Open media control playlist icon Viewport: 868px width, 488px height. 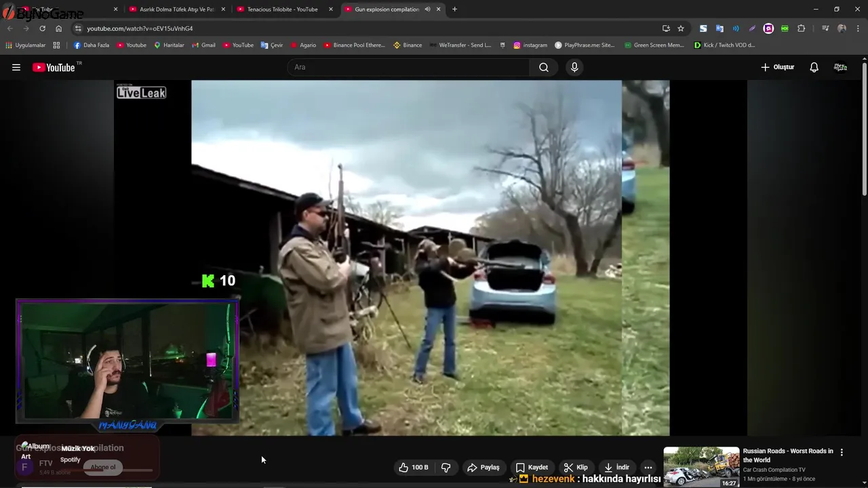click(x=825, y=28)
